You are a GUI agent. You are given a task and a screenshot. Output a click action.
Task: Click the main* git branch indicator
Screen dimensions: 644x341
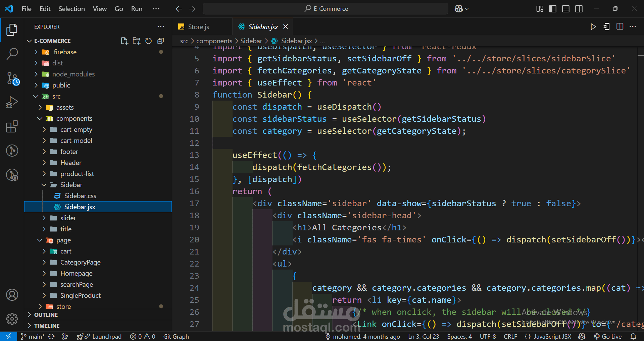coord(33,336)
